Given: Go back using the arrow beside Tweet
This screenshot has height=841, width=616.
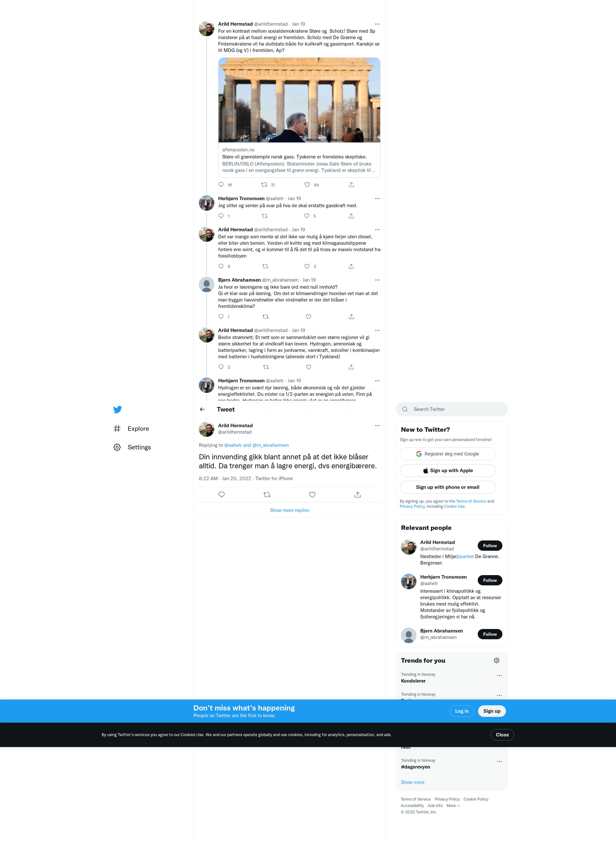Looking at the screenshot, I should click(202, 409).
